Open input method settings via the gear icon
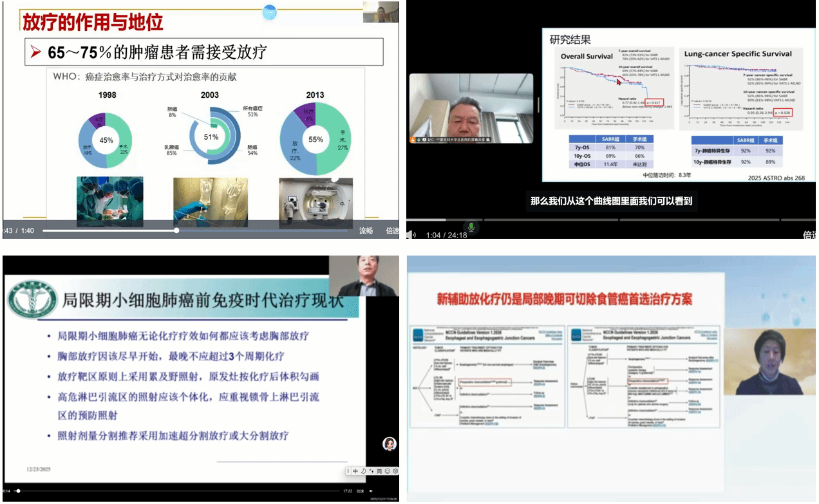The width and height of the screenshot is (819, 504). [395, 471]
